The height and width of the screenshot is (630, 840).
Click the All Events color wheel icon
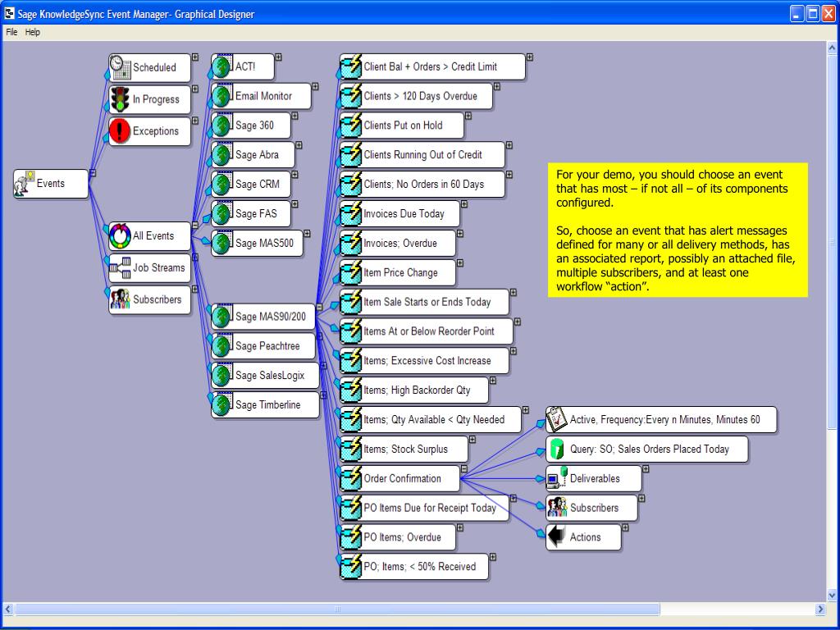120,235
